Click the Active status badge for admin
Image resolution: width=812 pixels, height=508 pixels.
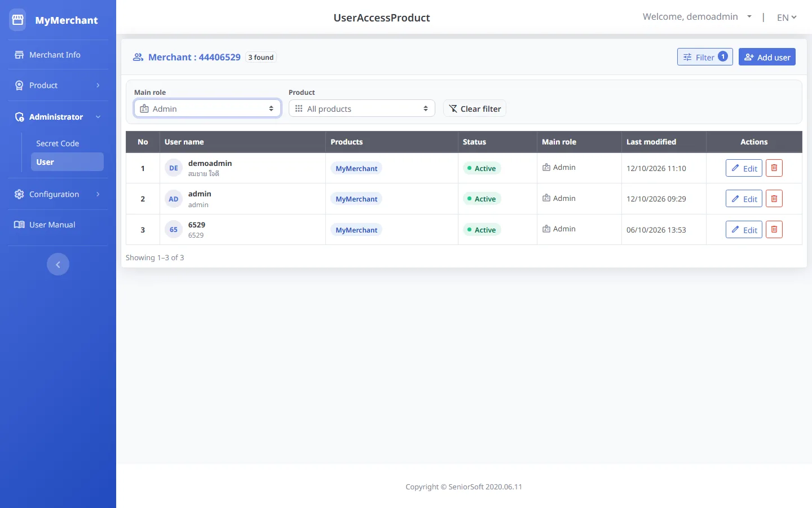coord(482,199)
